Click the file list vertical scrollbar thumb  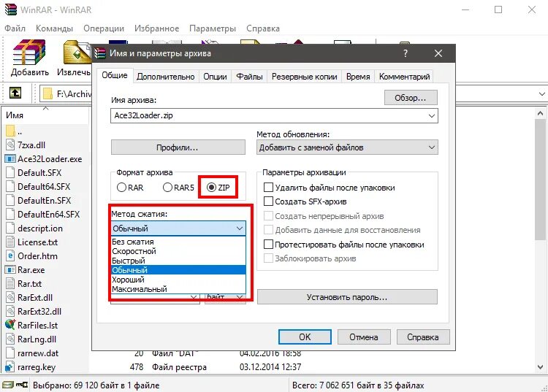pyautogui.click(x=540, y=180)
